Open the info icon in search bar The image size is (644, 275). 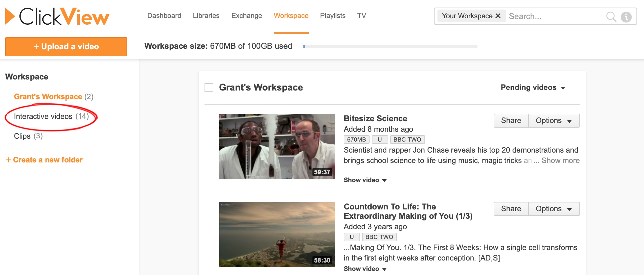pyautogui.click(x=626, y=17)
